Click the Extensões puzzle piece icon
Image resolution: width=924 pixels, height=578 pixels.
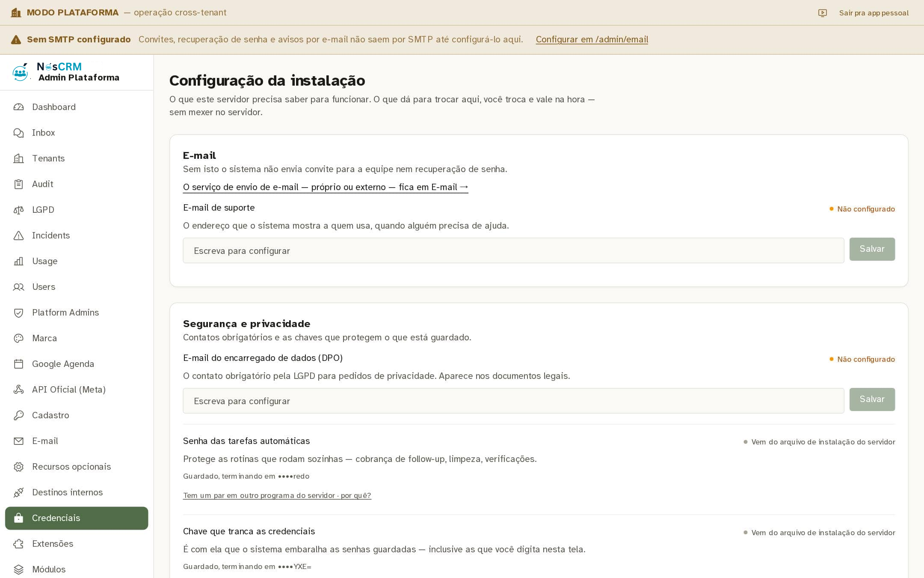[18, 544]
